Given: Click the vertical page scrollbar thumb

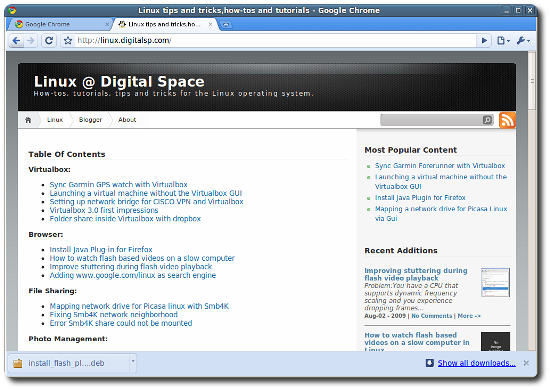Looking at the screenshot, I should tap(532, 81).
